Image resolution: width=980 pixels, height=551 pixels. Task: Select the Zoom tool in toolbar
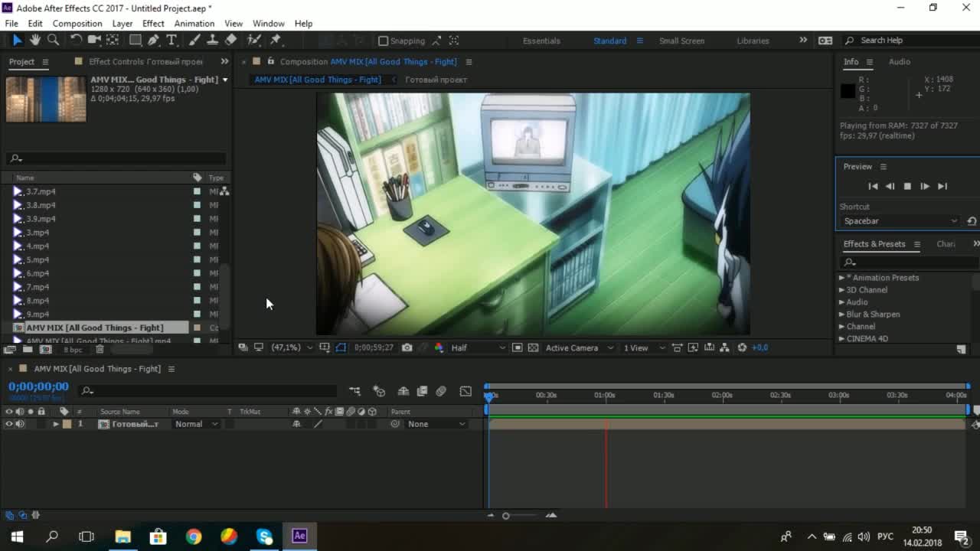[x=54, y=40]
